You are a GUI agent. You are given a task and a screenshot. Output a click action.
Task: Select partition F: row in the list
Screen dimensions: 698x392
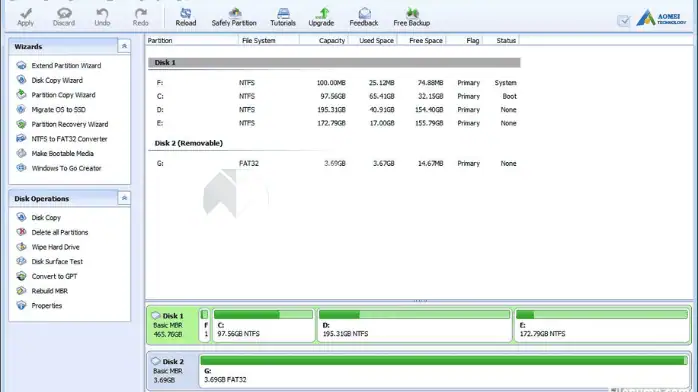click(334, 83)
